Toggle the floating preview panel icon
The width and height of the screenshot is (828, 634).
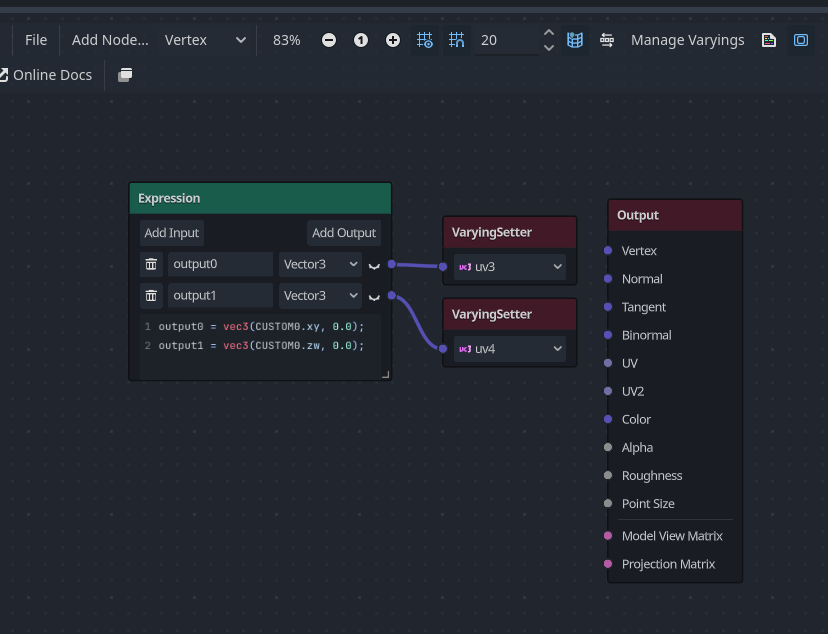click(x=801, y=40)
